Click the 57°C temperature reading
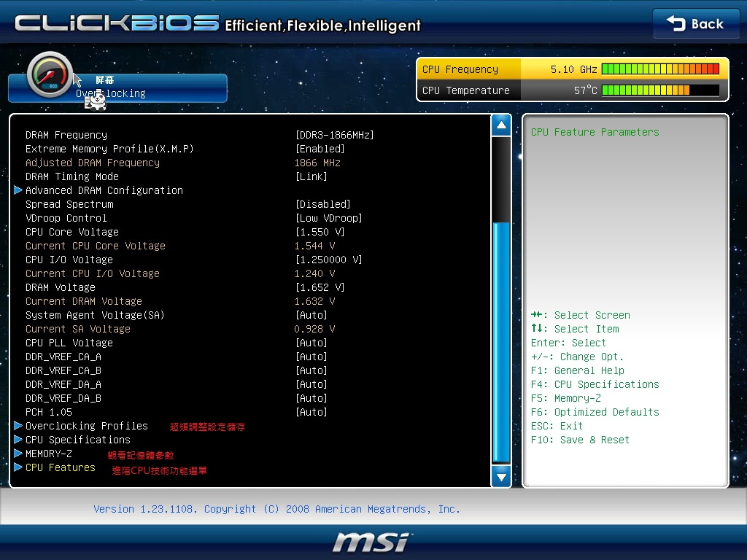 tap(586, 90)
